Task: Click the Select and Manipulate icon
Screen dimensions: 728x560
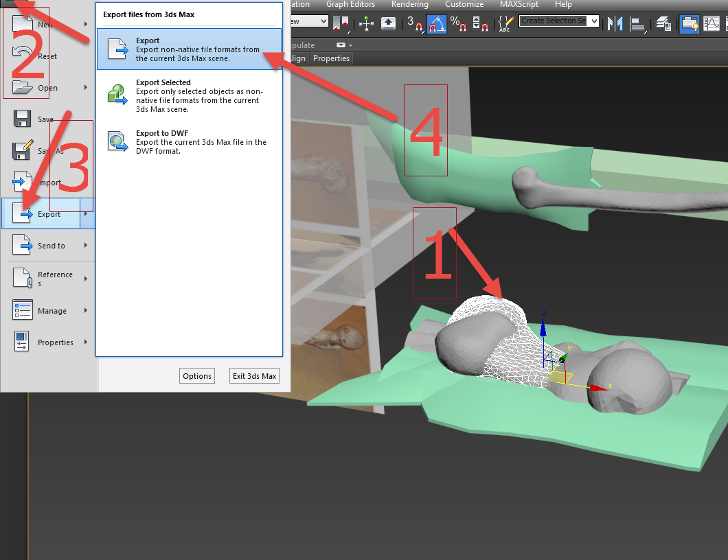Action: (x=366, y=23)
